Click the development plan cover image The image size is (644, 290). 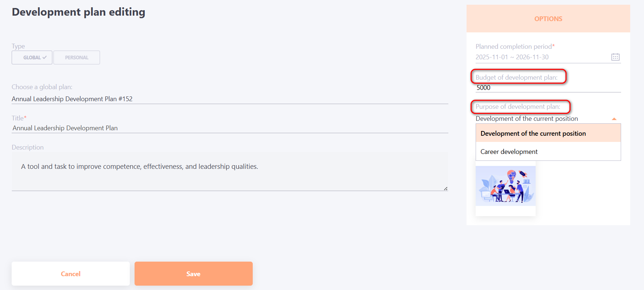[x=505, y=186]
